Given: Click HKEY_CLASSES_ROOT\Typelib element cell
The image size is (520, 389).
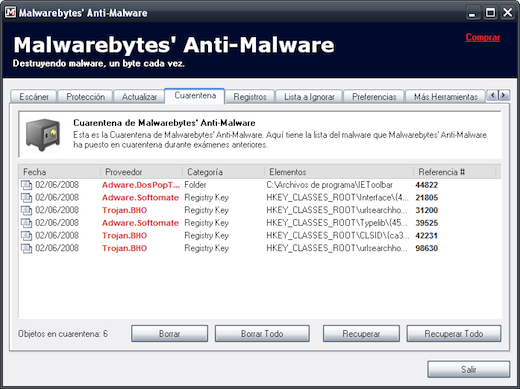Looking at the screenshot, I should coord(337,223).
